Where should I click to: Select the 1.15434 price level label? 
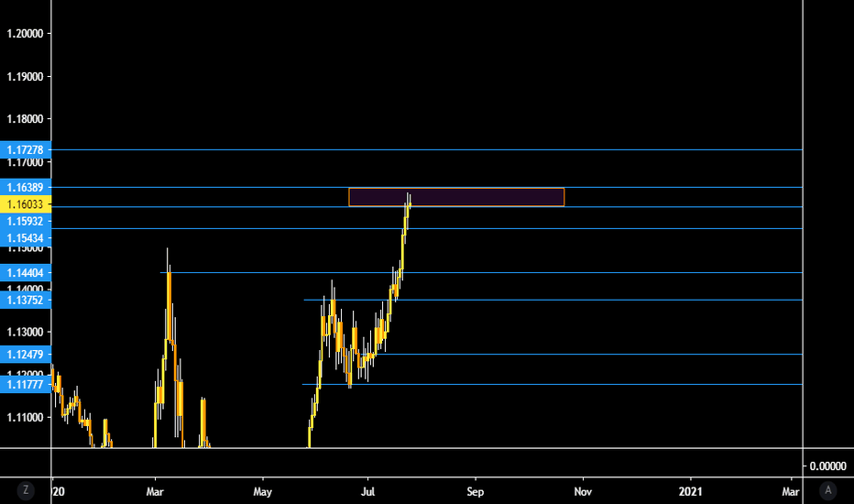click(26, 237)
